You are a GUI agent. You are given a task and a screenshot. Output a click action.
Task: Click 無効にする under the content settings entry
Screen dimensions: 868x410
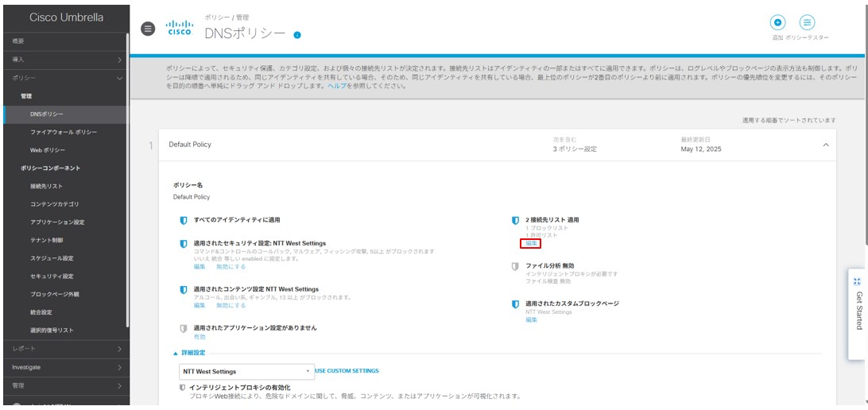point(231,305)
